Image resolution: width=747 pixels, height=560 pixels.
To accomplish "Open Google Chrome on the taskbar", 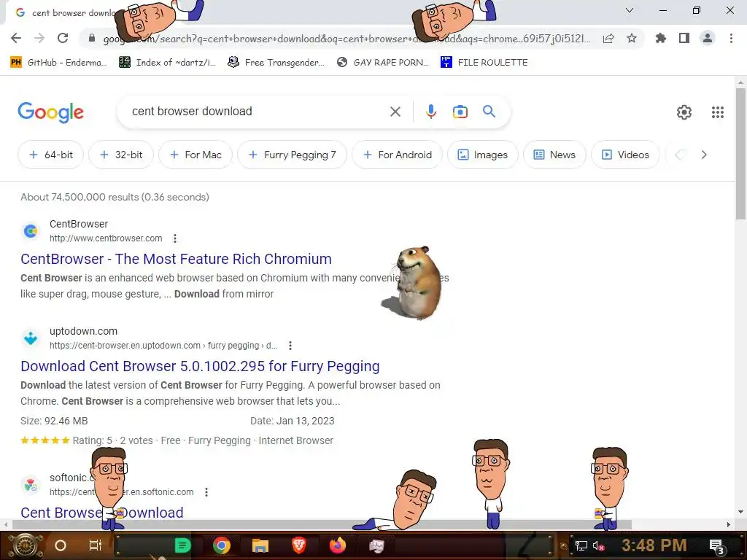I will pyautogui.click(x=222, y=545).
